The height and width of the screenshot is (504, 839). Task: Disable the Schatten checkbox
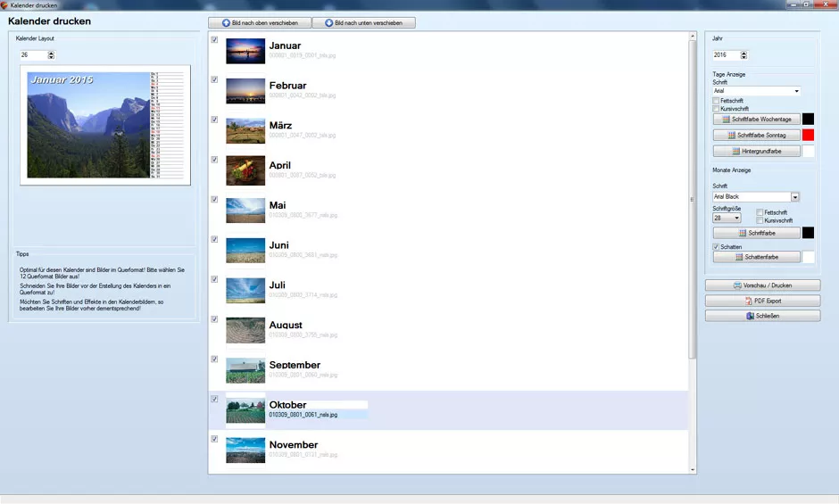716,246
